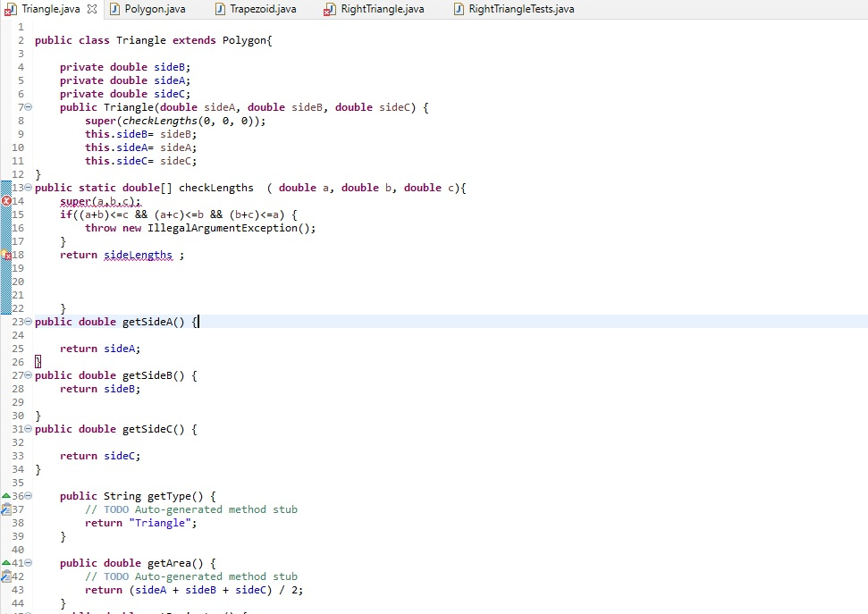Click the override indicator triangle at line 41

pos(4,563)
